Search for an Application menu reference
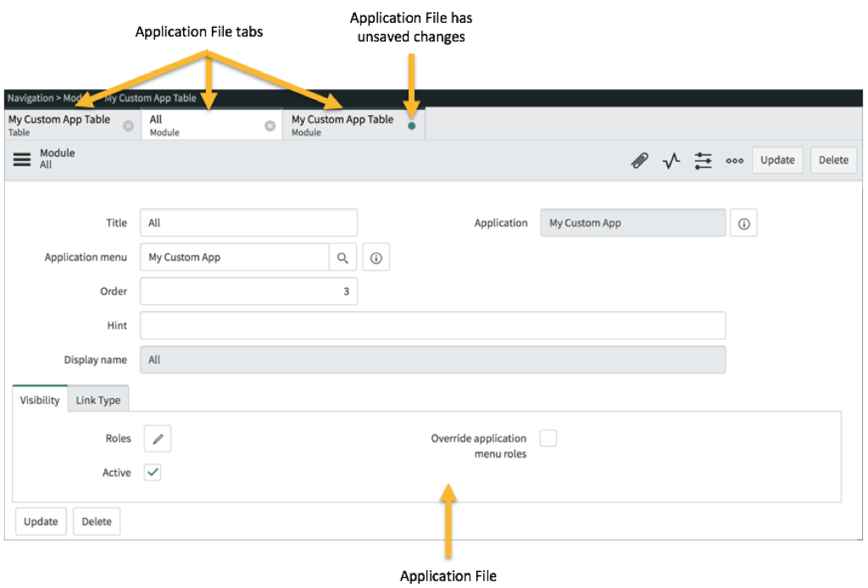The image size is (868, 588). (343, 256)
